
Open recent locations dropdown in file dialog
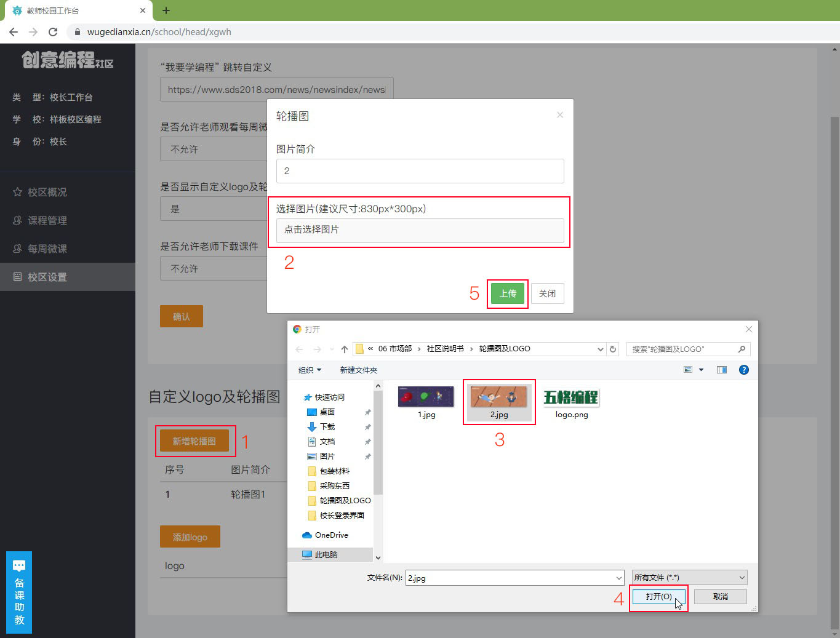click(x=332, y=349)
